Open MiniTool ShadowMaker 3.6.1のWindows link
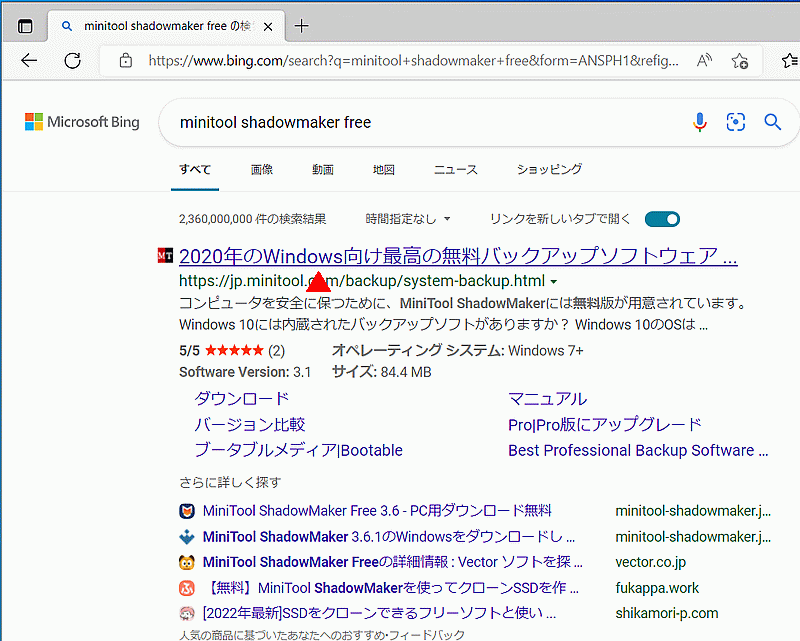 click(x=389, y=536)
